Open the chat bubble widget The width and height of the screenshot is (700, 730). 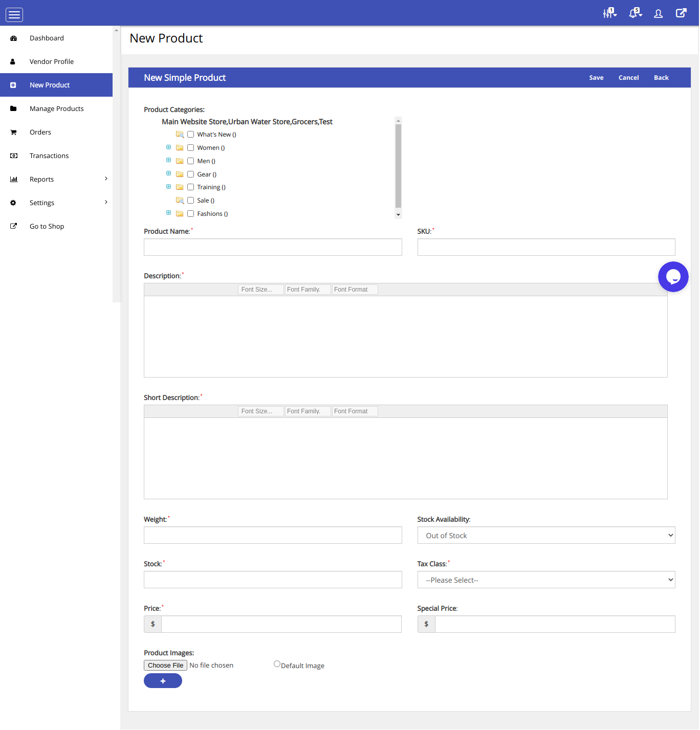(673, 277)
